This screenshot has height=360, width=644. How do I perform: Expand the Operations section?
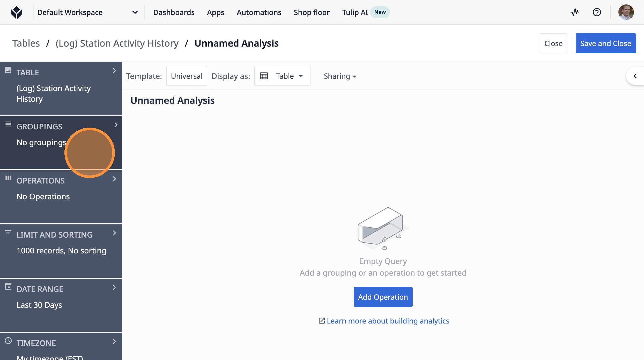pos(114,179)
